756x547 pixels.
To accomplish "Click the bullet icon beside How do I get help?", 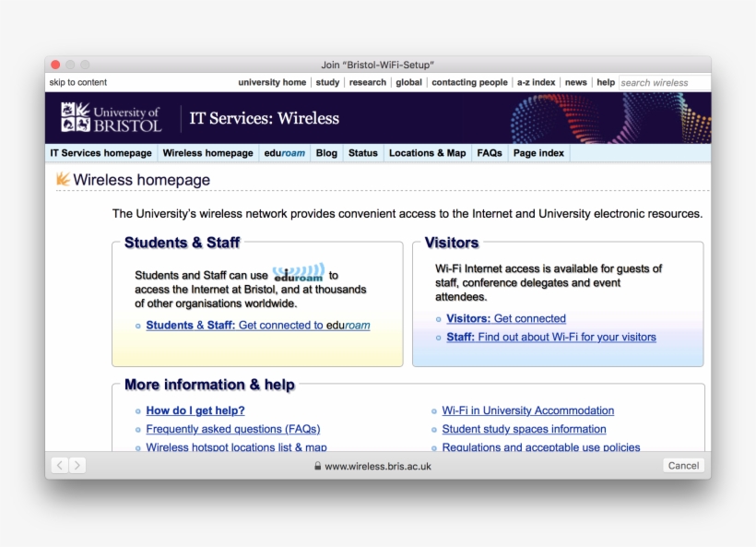I will point(136,410).
